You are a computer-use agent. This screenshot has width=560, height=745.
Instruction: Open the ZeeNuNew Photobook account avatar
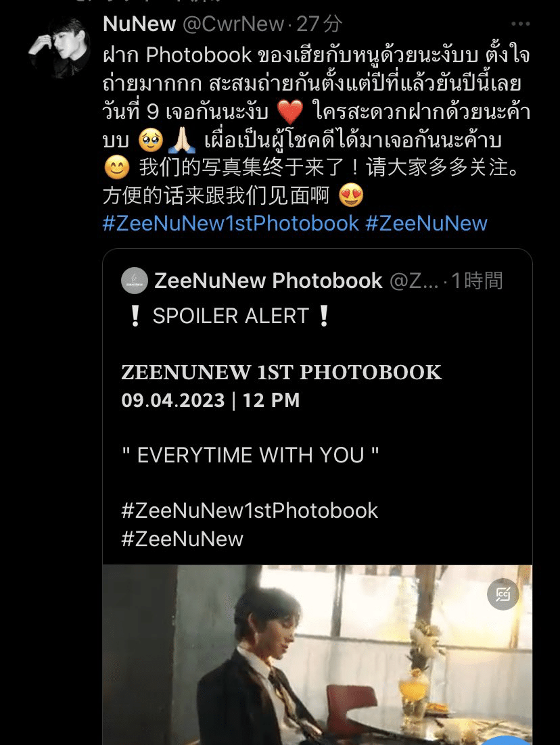(x=135, y=281)
